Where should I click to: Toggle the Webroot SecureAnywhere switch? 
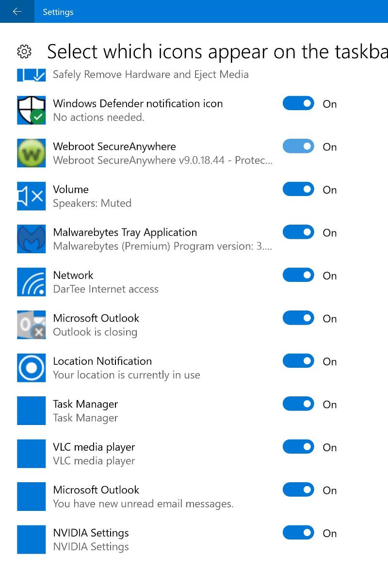coord(299,146)
